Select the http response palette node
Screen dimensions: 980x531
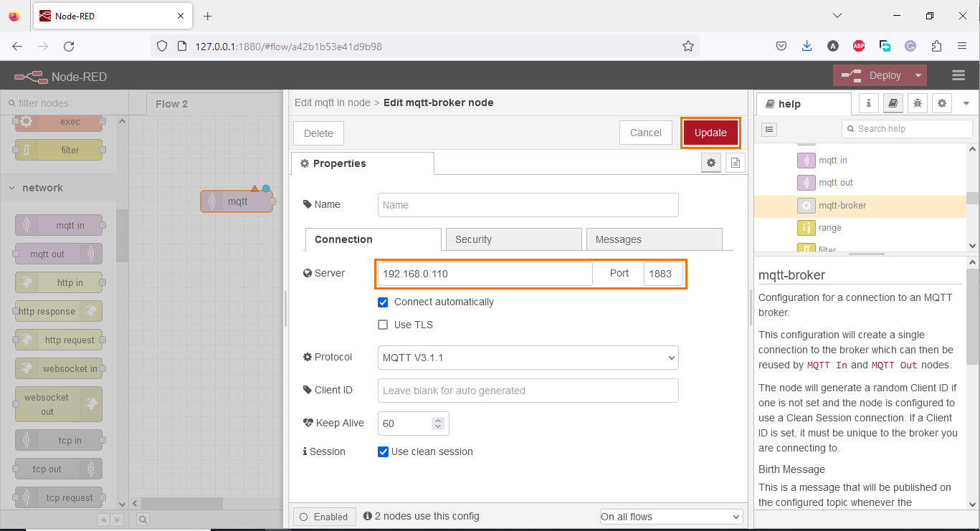coord(59,311)
